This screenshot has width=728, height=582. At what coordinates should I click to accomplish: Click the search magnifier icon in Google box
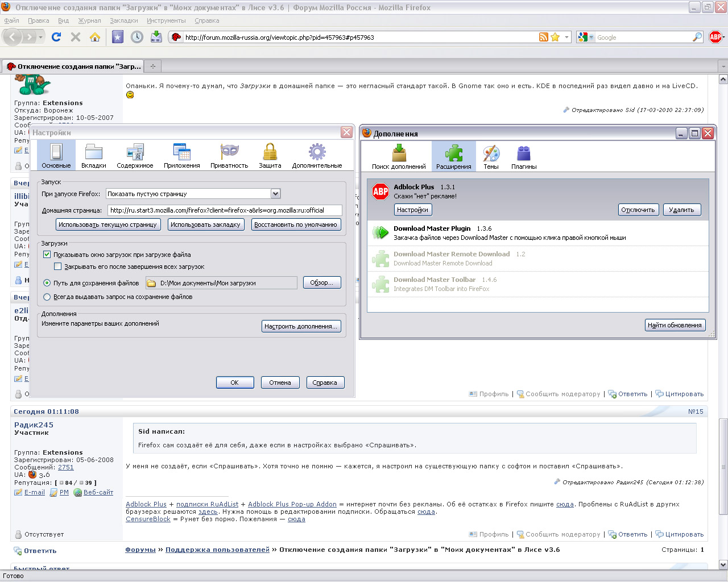[697, 37]
